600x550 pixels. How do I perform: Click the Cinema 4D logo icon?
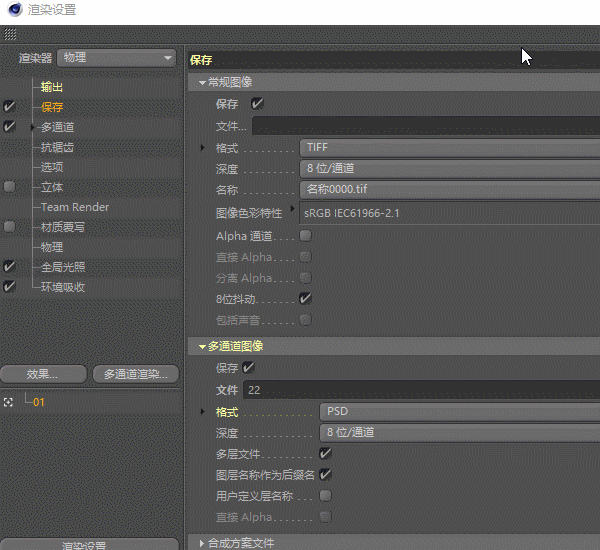[15, 9]
